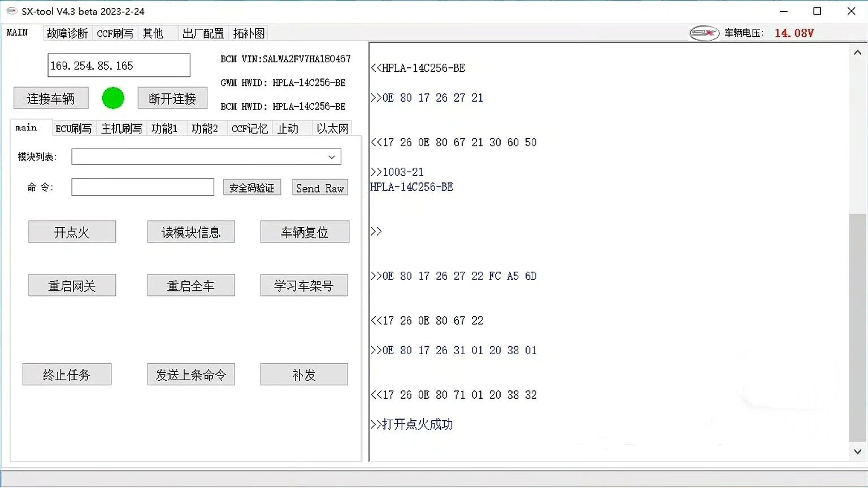This screenshot has width=868, height=488.
Task: Expand the 模块列表 module dropdown
Action: click(332, 156)
